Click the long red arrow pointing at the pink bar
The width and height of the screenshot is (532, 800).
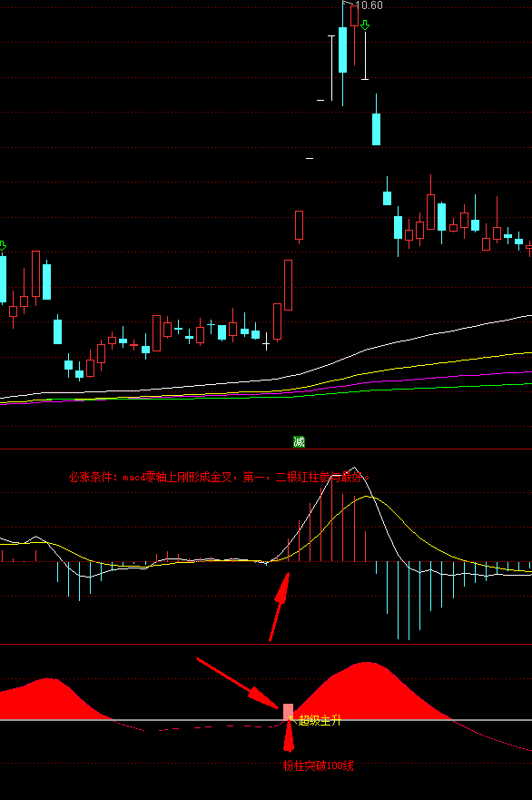(238, 684)
